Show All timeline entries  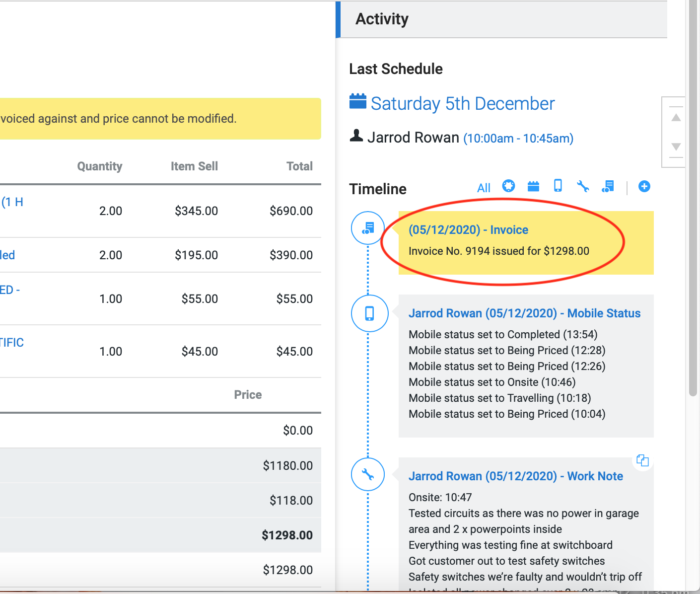click(x=484, y=188)
